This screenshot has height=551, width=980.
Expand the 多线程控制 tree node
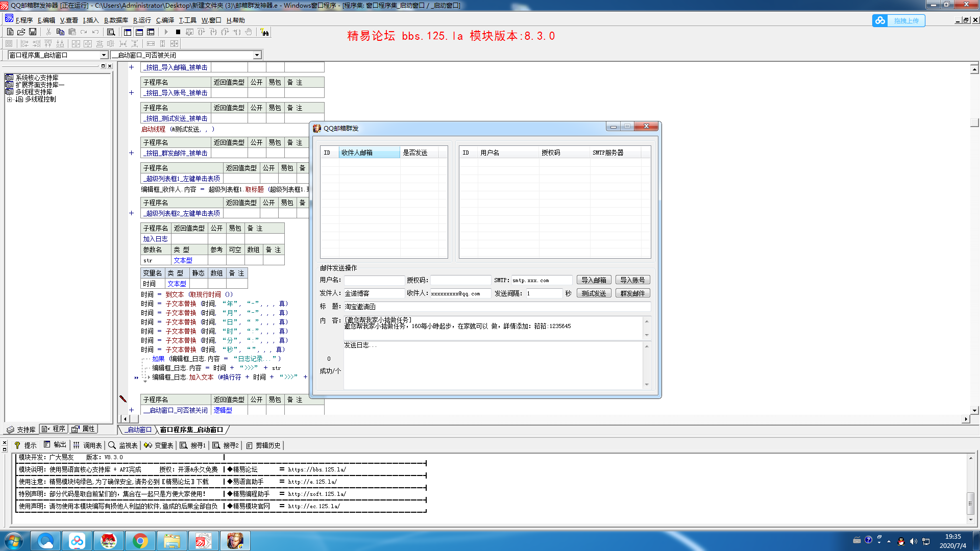[x=10, y=99]
